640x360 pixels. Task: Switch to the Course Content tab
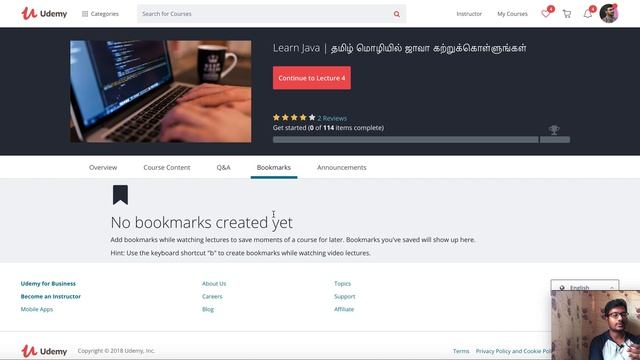pyautogui.click(x=167, y=167)
